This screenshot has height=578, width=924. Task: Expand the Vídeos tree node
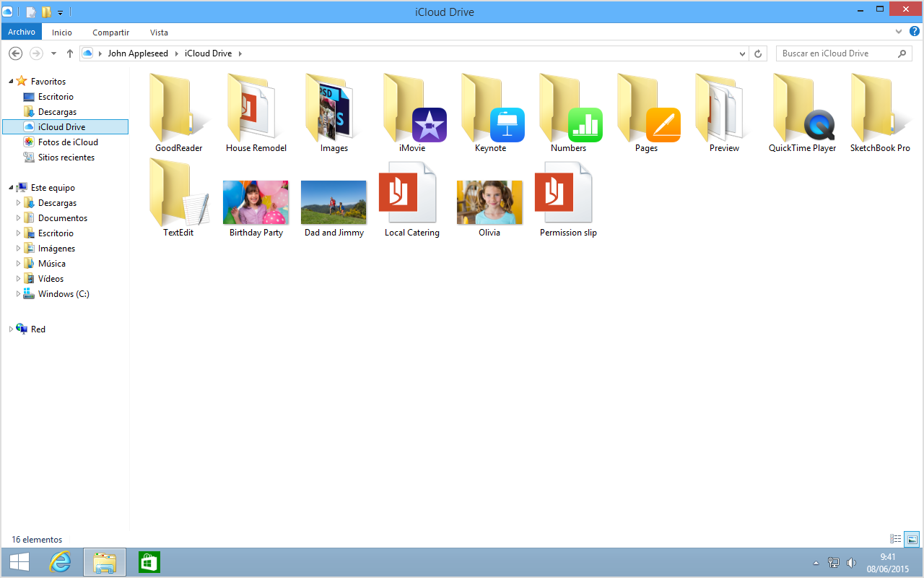19,279
